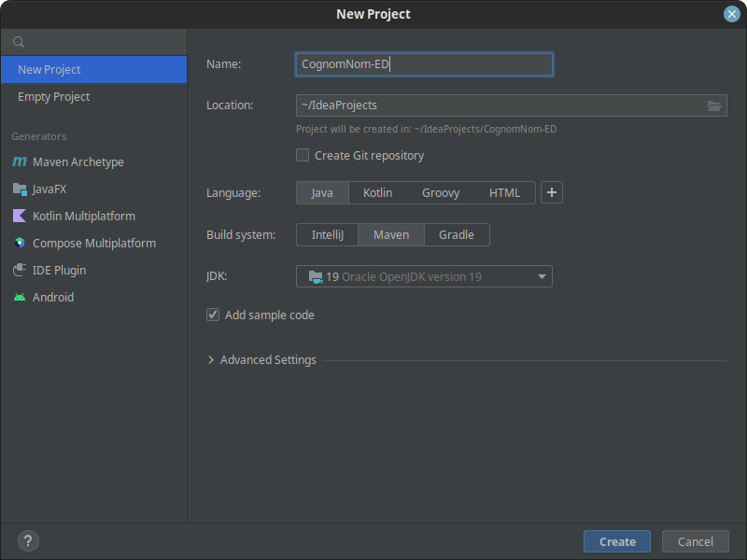Close the New Project dialog
This screenshot has width=747, height=560.
click(x=731, y=14)
